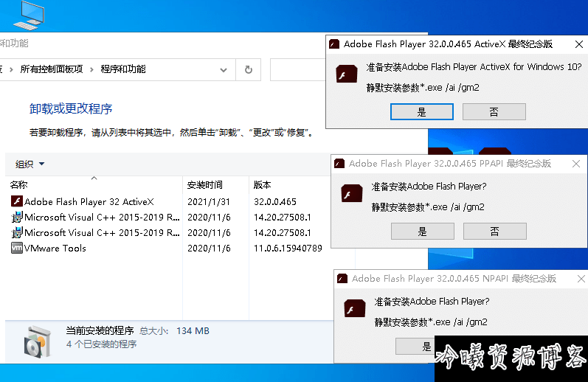This screenshot has width=588, height=382.
Task: Click VMware Tools install date 2020/11/6
Action: pyautogui.click(x=209, y=249)
